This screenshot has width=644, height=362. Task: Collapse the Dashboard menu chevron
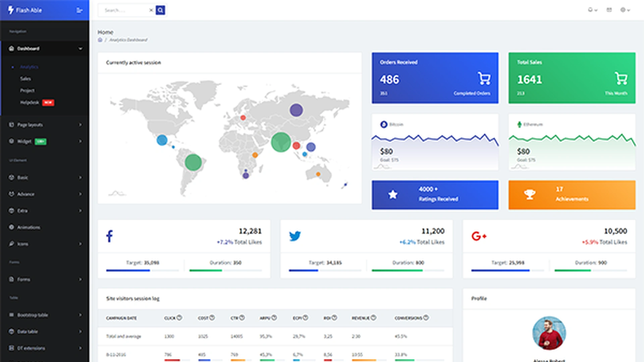(x=80, y=49)
